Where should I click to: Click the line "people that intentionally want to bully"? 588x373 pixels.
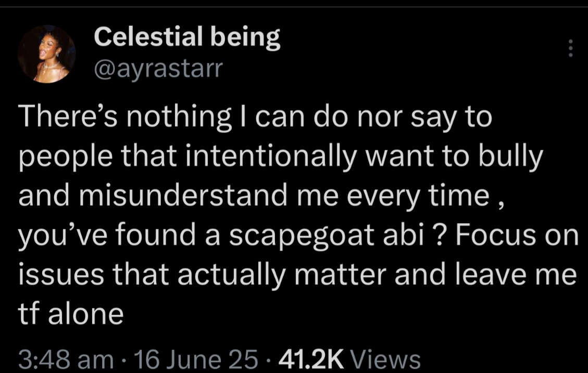(280, 158)
